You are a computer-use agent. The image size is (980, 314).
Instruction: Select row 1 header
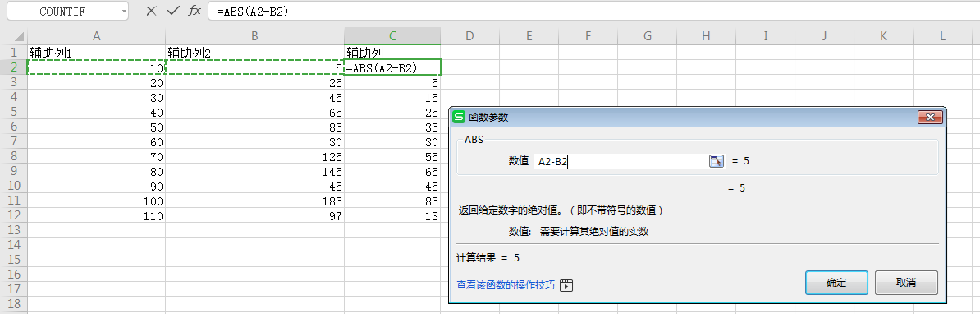(x=14, y=52)
